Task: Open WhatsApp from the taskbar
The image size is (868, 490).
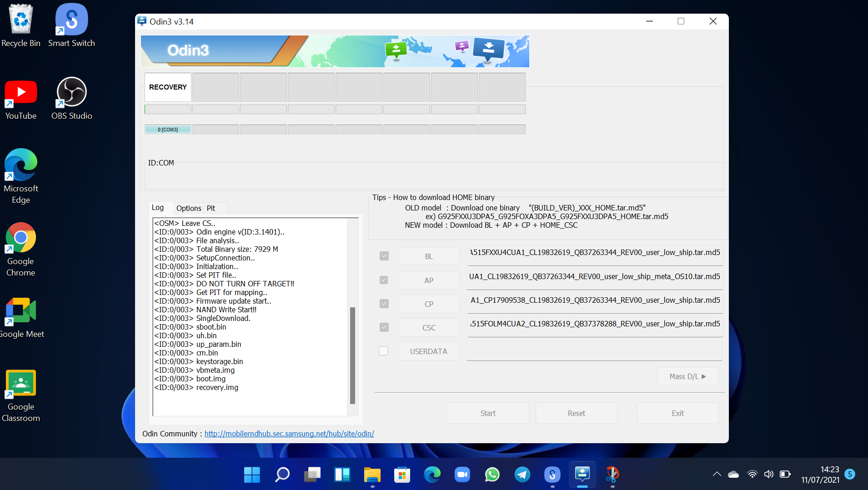Action: point(492,475)
